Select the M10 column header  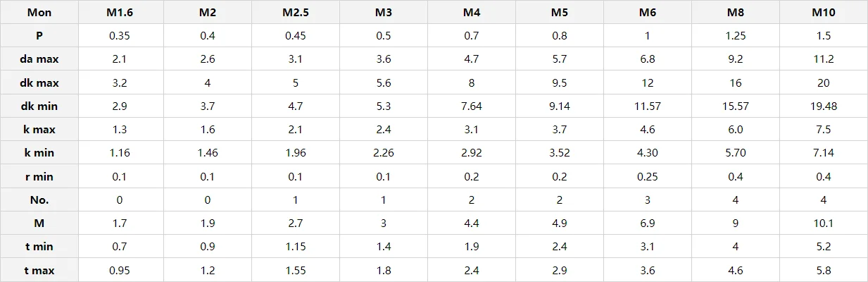[x=824, y=13]
